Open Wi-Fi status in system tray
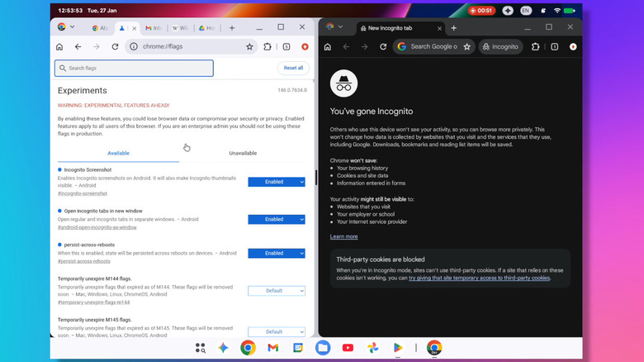Image resolution: width=644 pixels, height=362 pixels. (x=557, y=11)
